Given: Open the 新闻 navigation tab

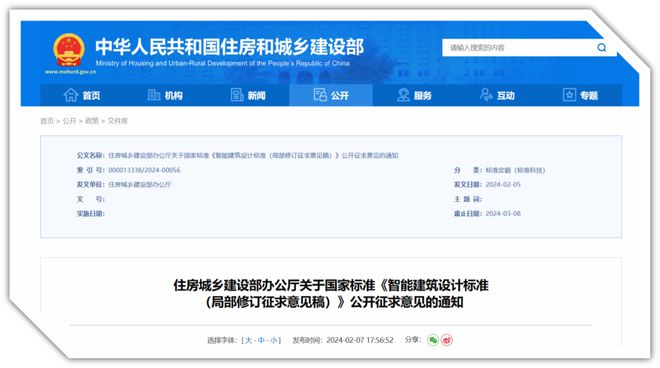Looking at the screenshot, I should click(x=248, y=95).
